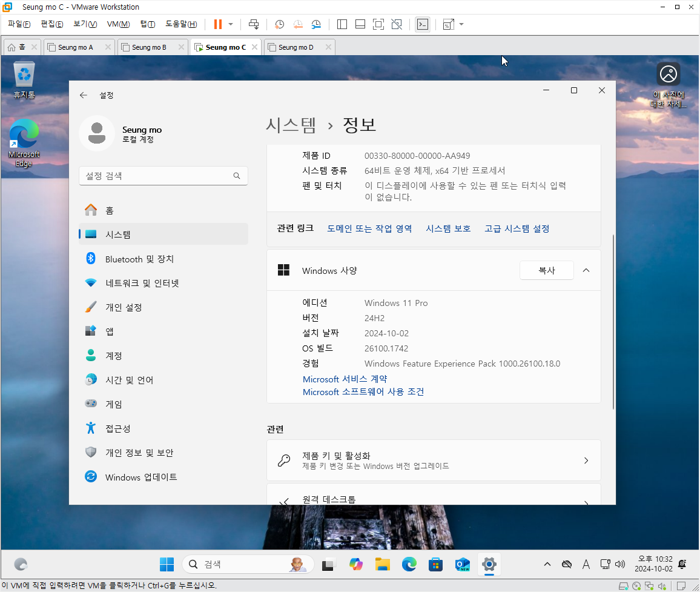This screenshot has width=700, height=592.
Task: Pause the VM with the toolbar pause icon
Action: pos(218,24)
